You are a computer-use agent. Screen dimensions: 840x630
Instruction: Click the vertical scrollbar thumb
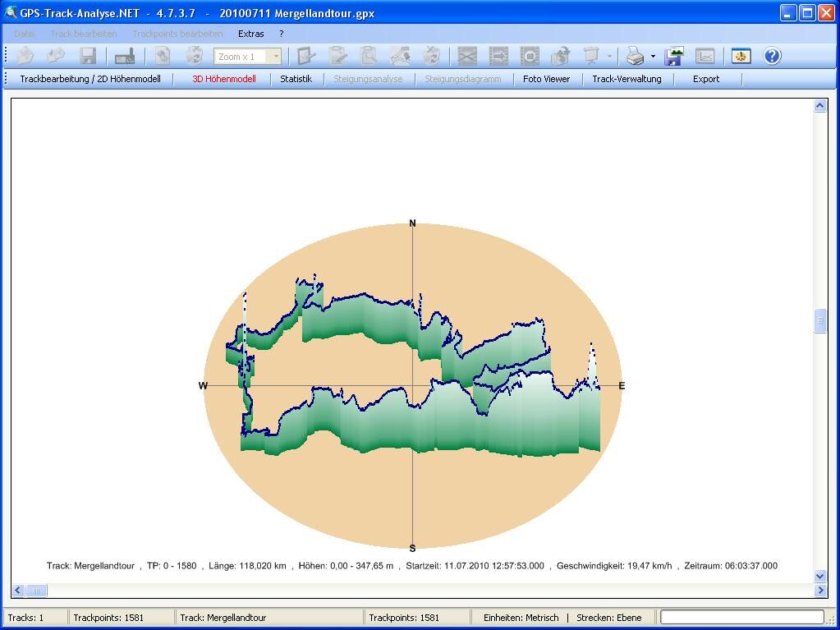click(x=819, y=320)
